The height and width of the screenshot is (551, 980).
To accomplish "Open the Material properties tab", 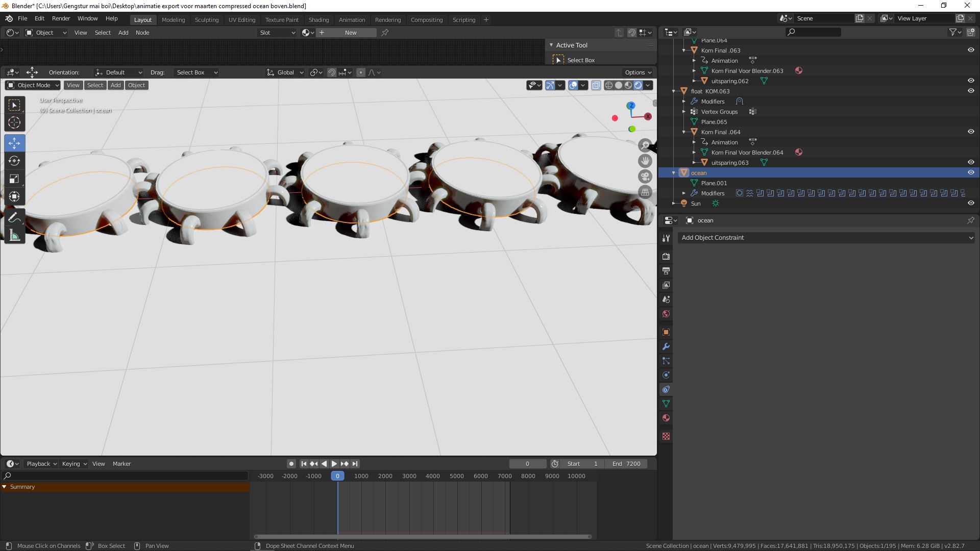I will click(666, 418).
